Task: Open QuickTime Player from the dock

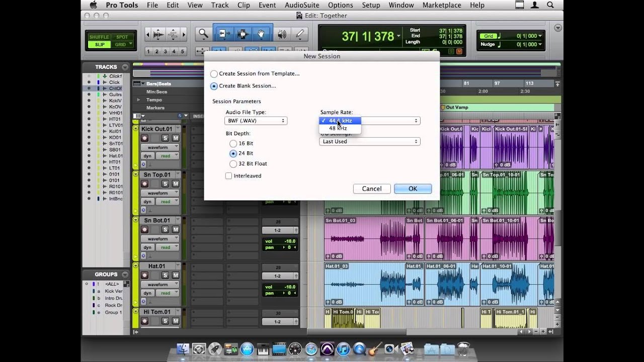Action: (x=359, y=349)
